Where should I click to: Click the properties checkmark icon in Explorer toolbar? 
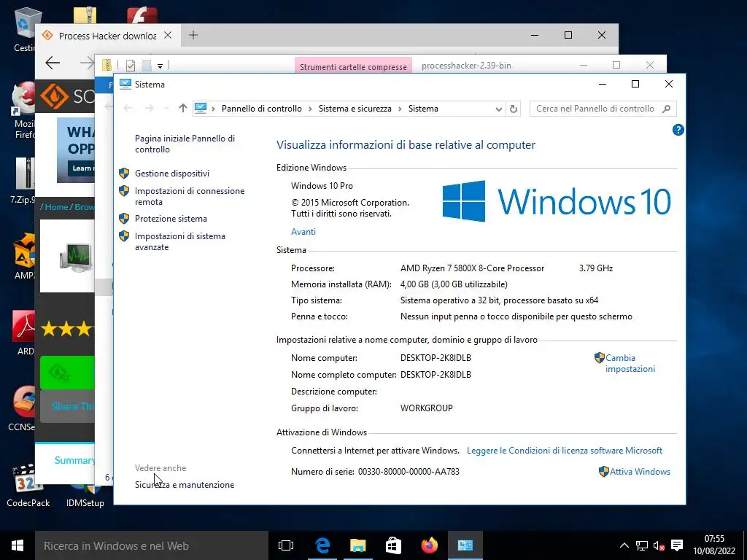[130, 65]
